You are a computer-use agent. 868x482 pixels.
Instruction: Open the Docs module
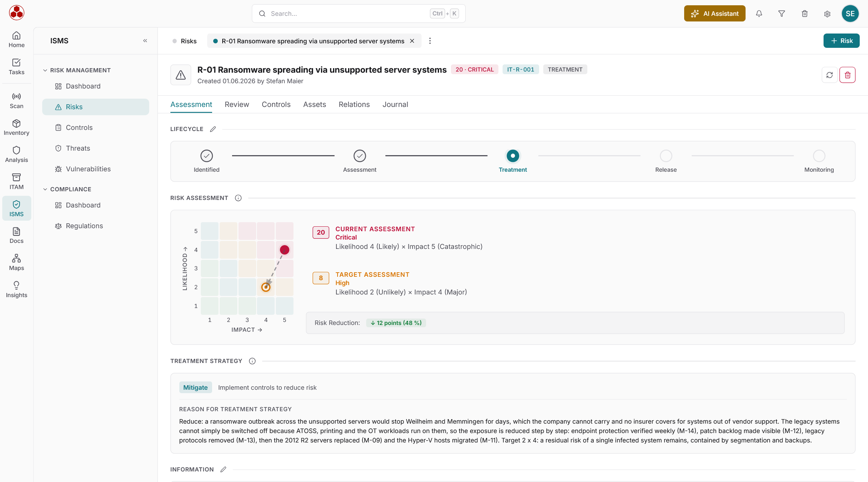[x=17, y=236]
